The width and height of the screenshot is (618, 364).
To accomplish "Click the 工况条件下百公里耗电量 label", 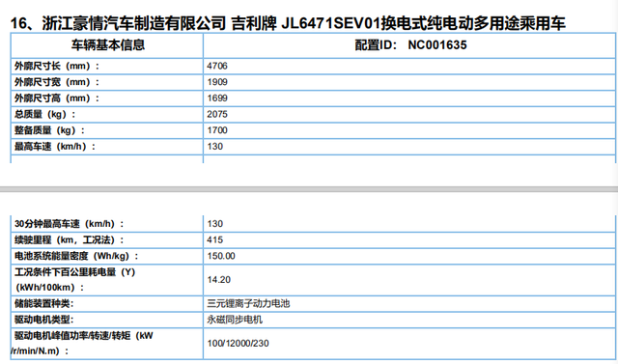I will coord(75,280).
